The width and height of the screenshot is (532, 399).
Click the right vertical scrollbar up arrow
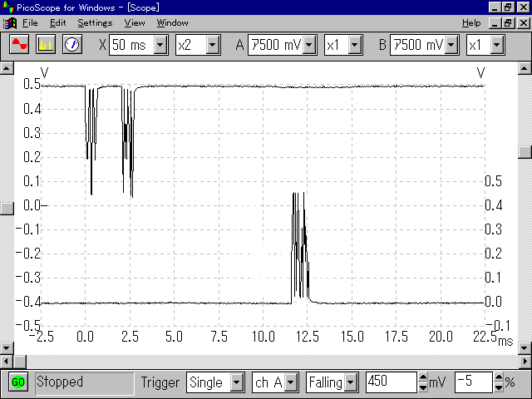(525, 68)
